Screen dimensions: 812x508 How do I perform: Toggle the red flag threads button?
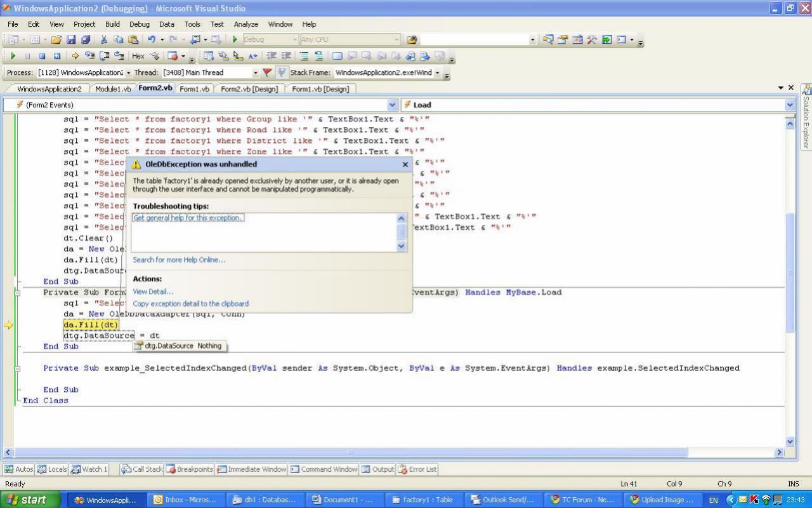pyautogui.click(x=267, y=73)
